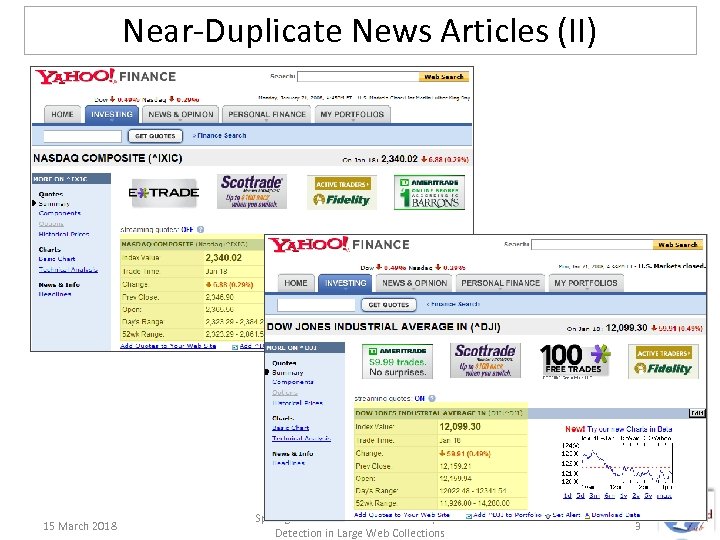Screen dimensions: 720x540
Task: Click the Web Search button in the Dow Jones page
Action: [x=678, y=245]
